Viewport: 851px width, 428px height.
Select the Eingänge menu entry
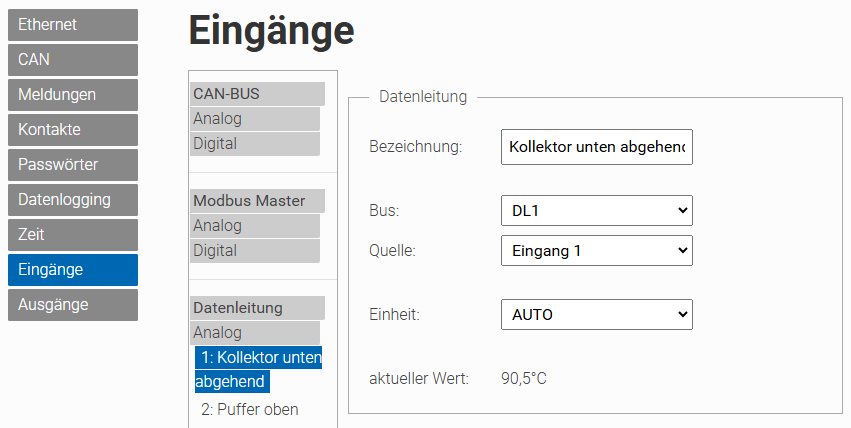[72, 270]
